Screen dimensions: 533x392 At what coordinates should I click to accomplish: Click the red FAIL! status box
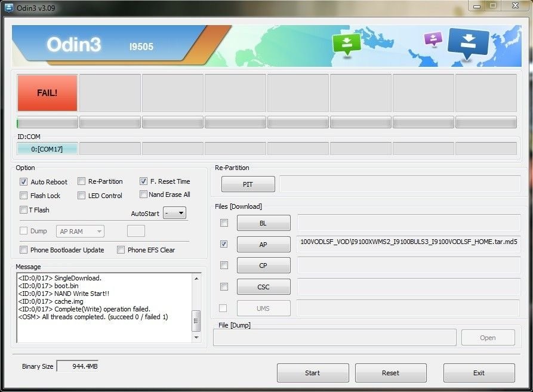coord(47,93)
